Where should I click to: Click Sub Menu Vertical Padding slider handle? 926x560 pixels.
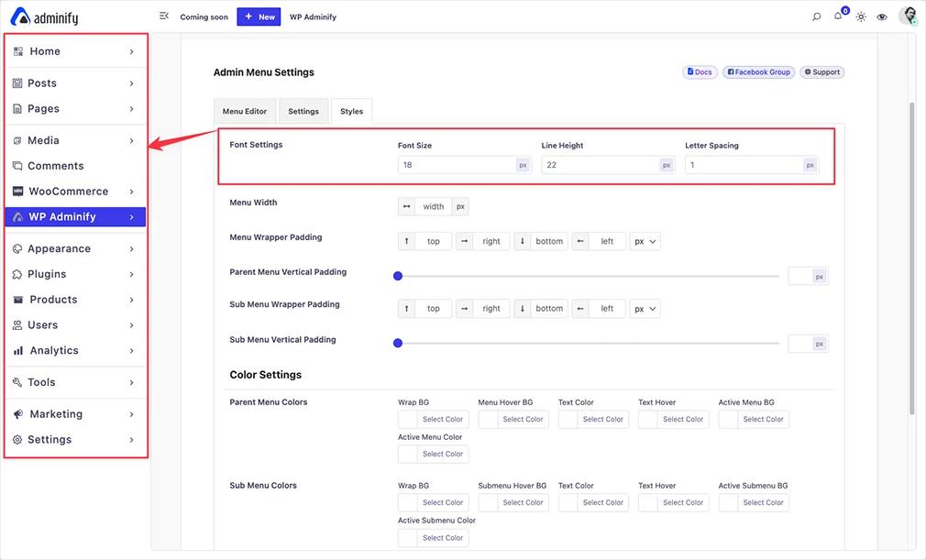click(398, 343)
